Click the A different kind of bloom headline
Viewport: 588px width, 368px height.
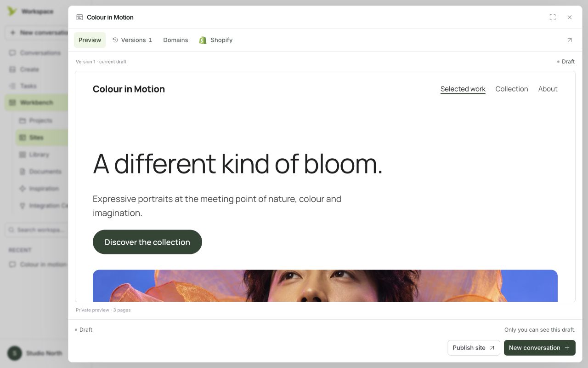point(237,163)
